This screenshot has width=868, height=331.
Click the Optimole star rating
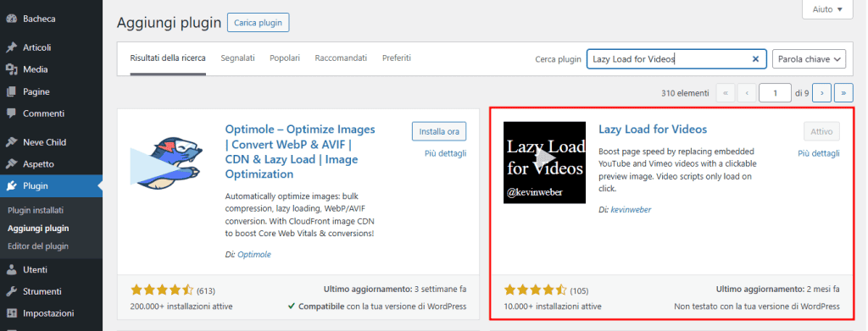(x=162, y=290)
